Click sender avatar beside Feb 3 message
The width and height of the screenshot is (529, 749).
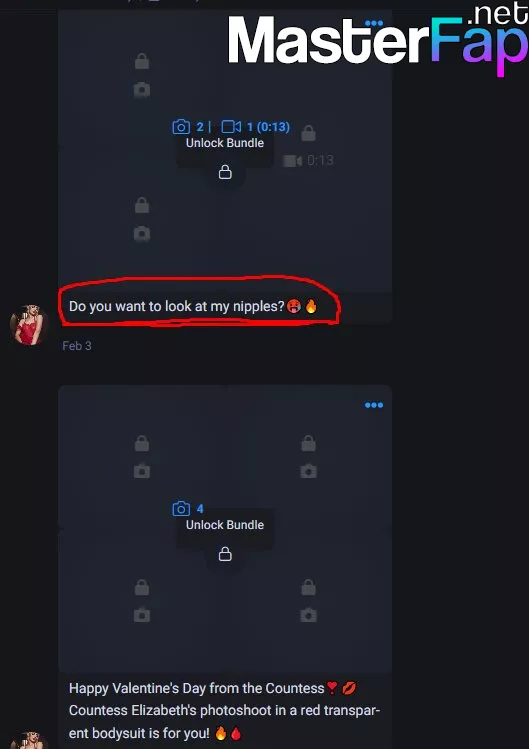point(29,325)
